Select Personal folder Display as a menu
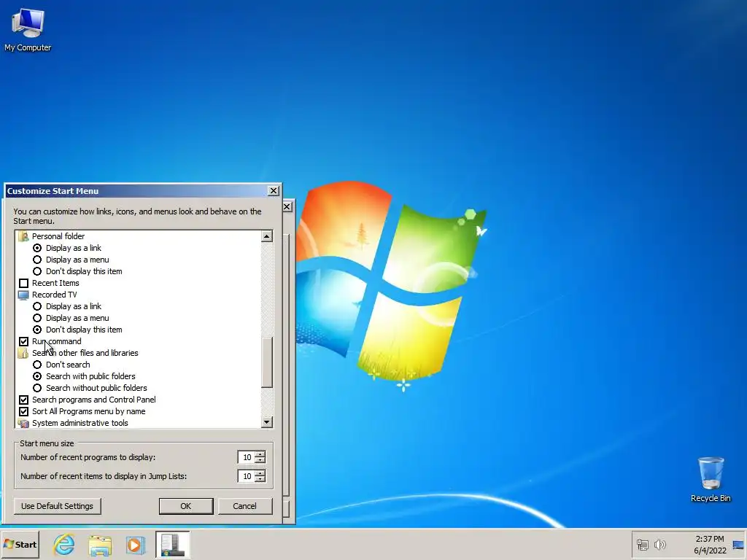This screenshot has height=560, width=747. (x=37, y=260)
